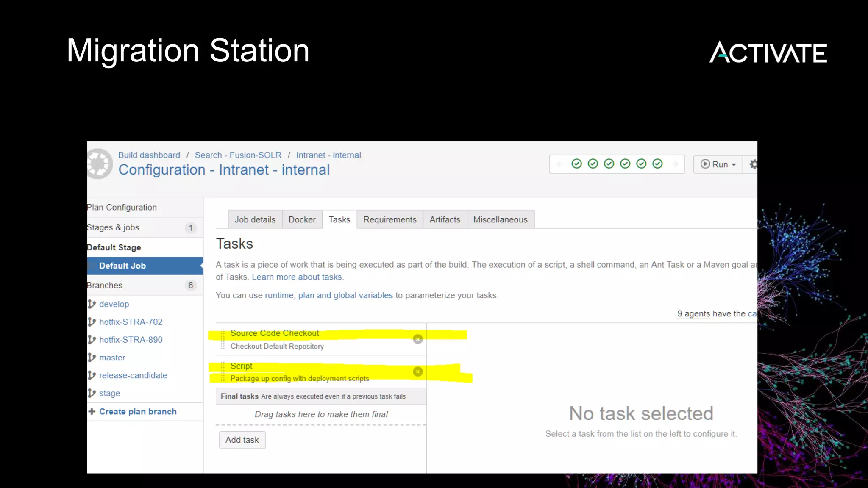
Task: Click the branch icon beside develop
Action: coord(92,304)
